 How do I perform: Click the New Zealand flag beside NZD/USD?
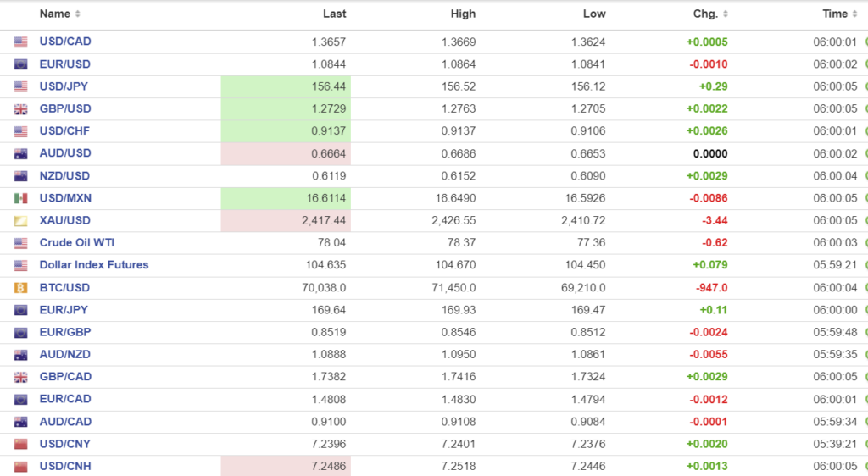(21, 176)
